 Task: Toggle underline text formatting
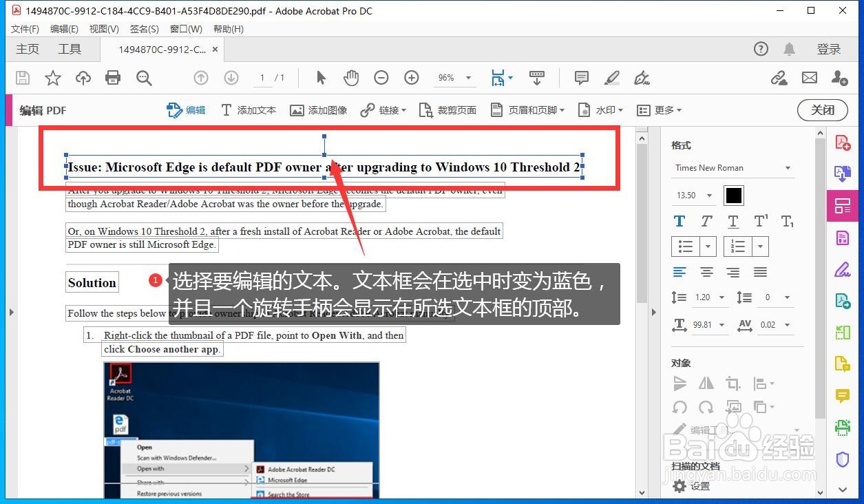point(733,221)
